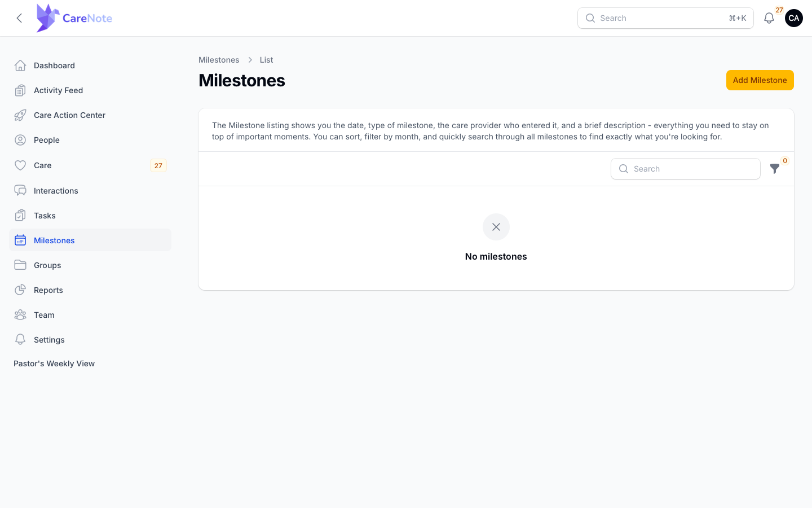This screenshot has width=812, height=508.
Task: Open the CA user avatar menu
Action: (794, 18)
